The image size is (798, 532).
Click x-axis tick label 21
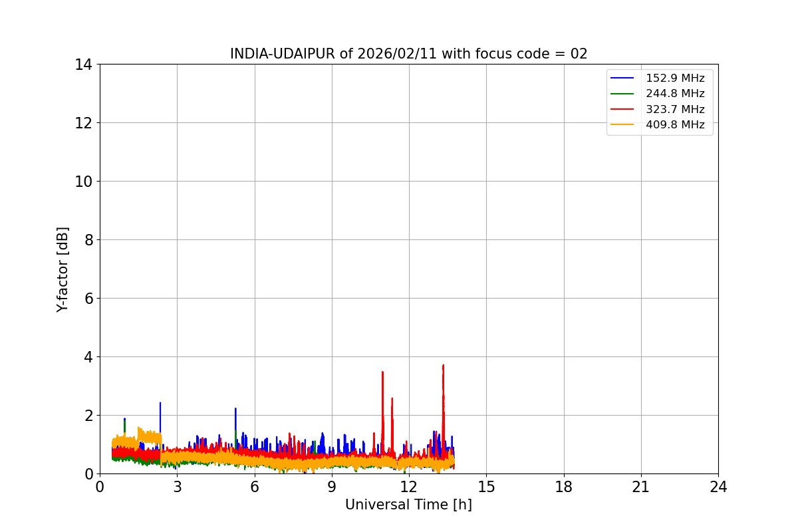pos(641,486)
